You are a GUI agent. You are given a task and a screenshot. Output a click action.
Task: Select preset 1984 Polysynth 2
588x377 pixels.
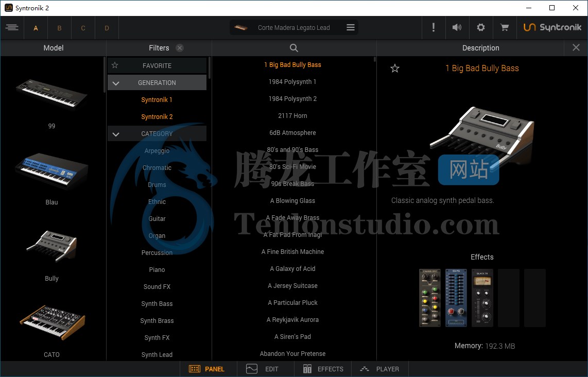(292, 99)
